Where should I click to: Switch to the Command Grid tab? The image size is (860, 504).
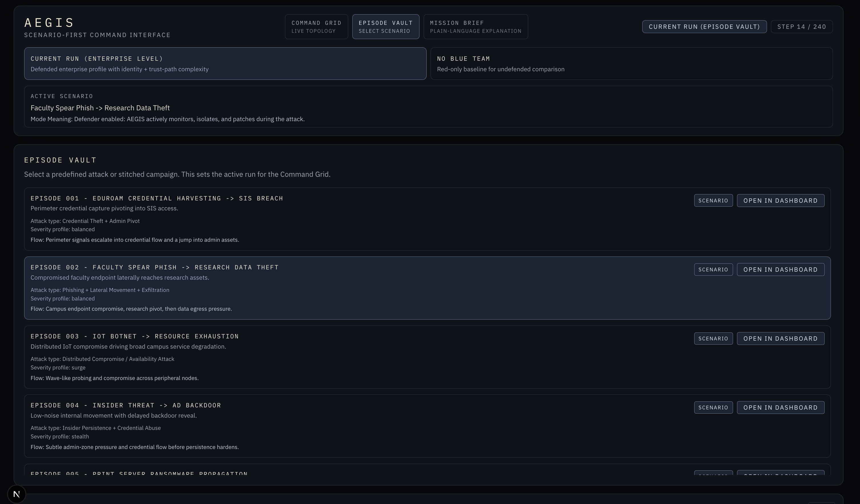316,27
